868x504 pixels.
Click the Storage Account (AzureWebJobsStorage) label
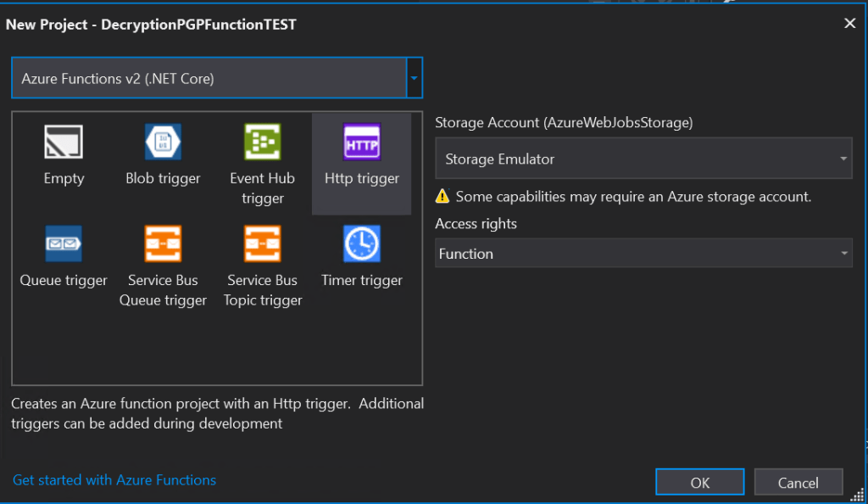click(x=564, y=123)
